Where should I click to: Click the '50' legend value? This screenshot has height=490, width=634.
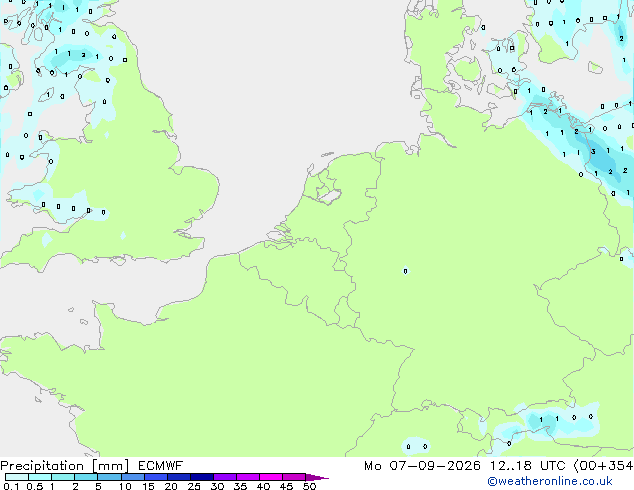pyautogui.click(x=309, y=486)
